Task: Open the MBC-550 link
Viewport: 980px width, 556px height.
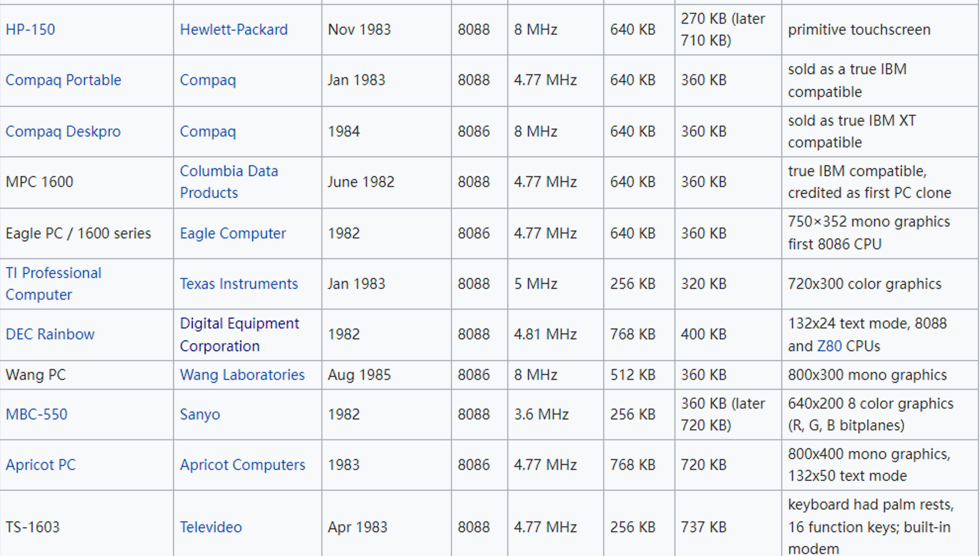Action: click(x=37, y=415)
